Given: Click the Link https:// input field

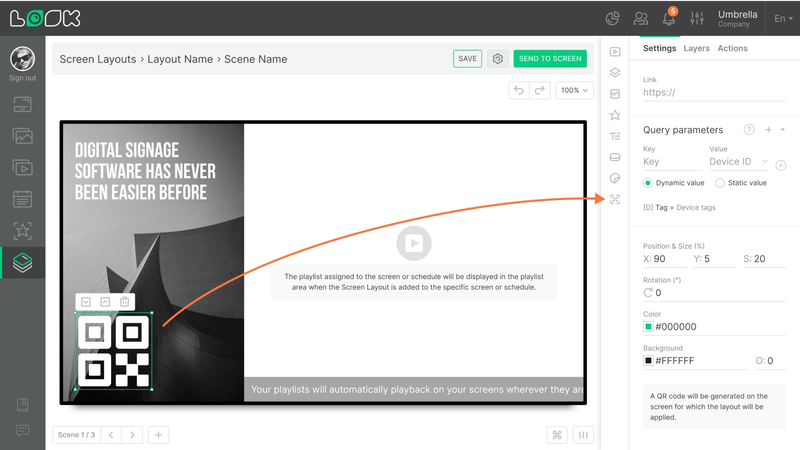Looking at the screenshot, I should (x=714, y=92).
